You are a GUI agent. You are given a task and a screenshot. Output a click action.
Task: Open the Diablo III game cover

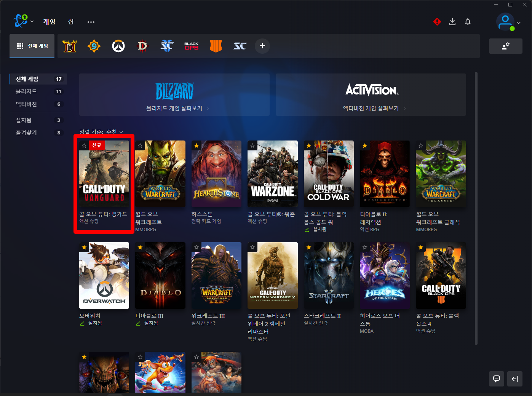point(160,275)
